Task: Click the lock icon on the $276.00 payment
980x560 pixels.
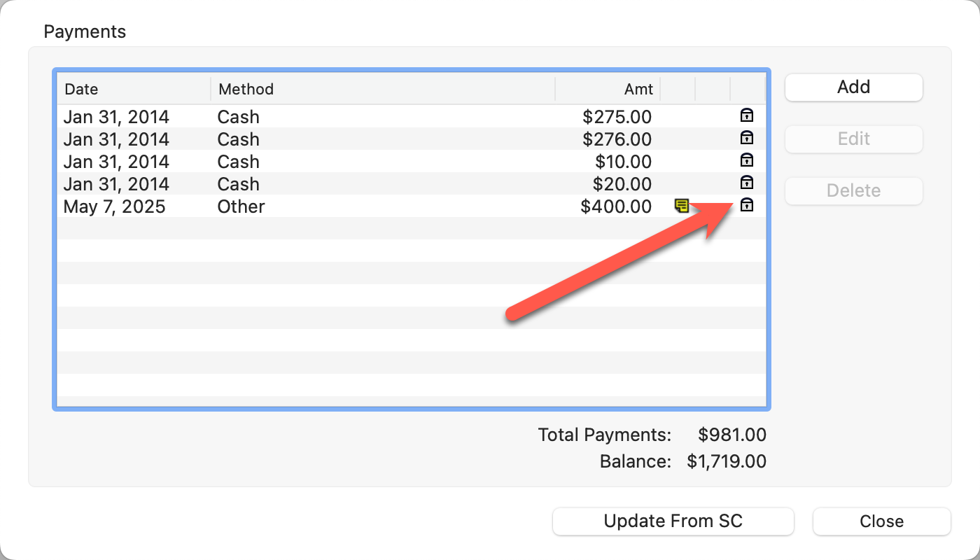Action: [747, 139]
